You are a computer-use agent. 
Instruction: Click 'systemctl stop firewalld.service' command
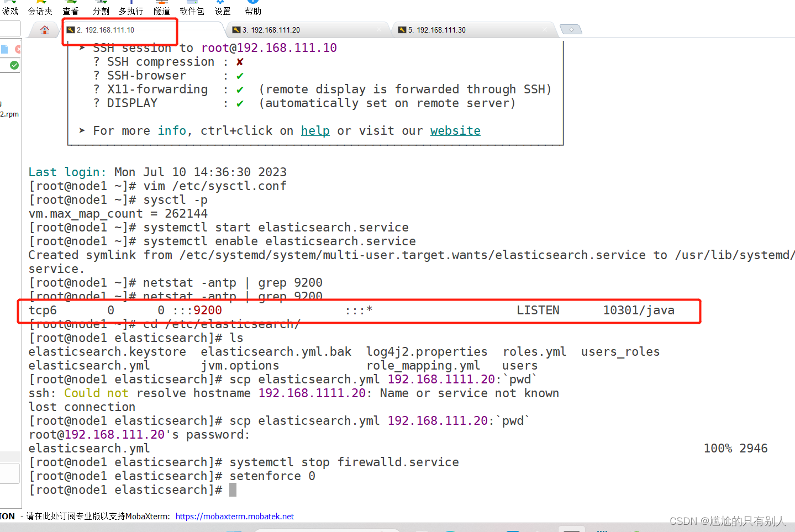point(344,462)
